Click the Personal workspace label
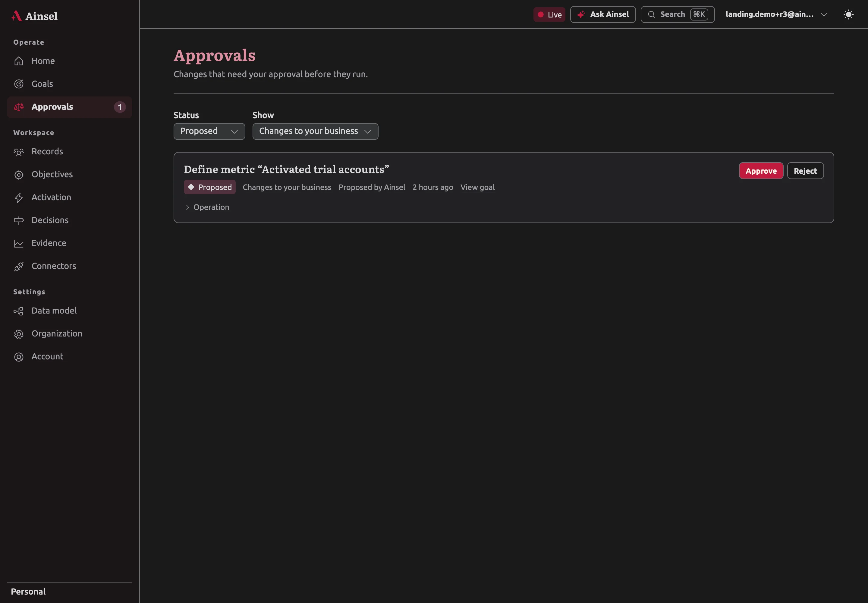Image resolution: width=868 pixels, height=603 pixels. click(28, 592)
